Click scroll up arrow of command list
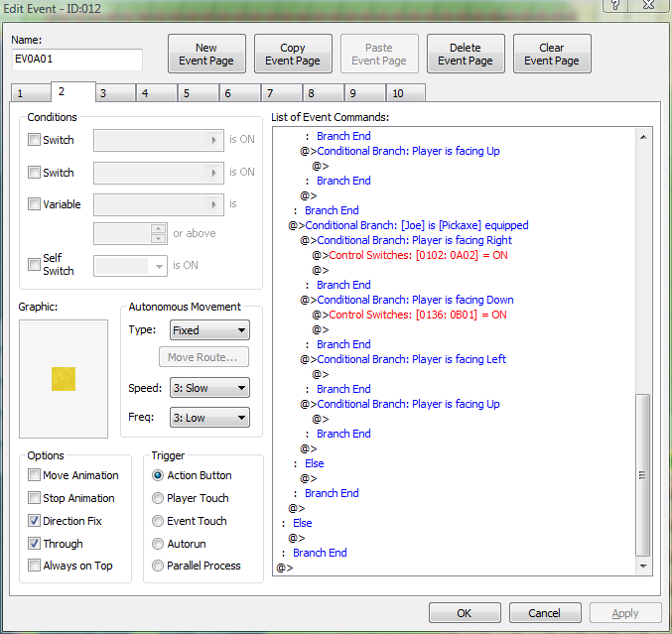 pos(643,137)
